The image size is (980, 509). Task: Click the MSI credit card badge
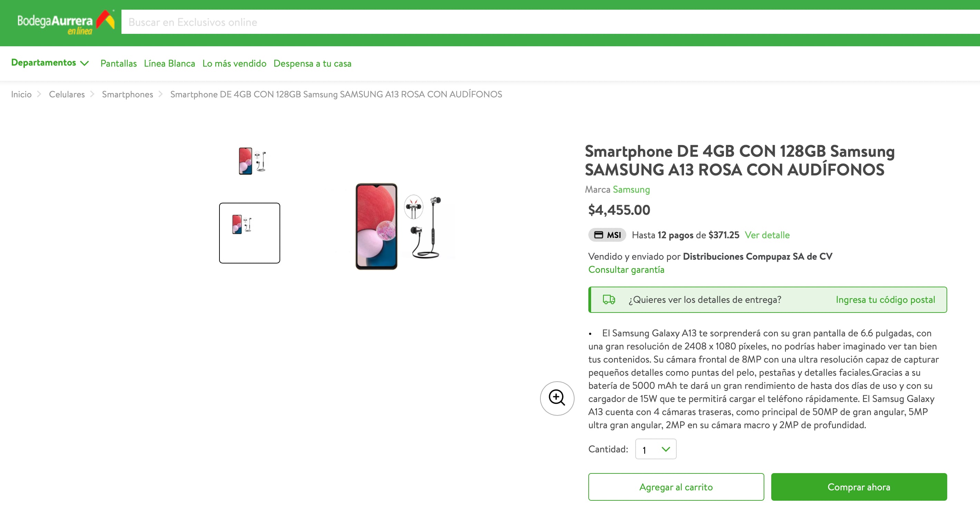click(x=607, y=235)
